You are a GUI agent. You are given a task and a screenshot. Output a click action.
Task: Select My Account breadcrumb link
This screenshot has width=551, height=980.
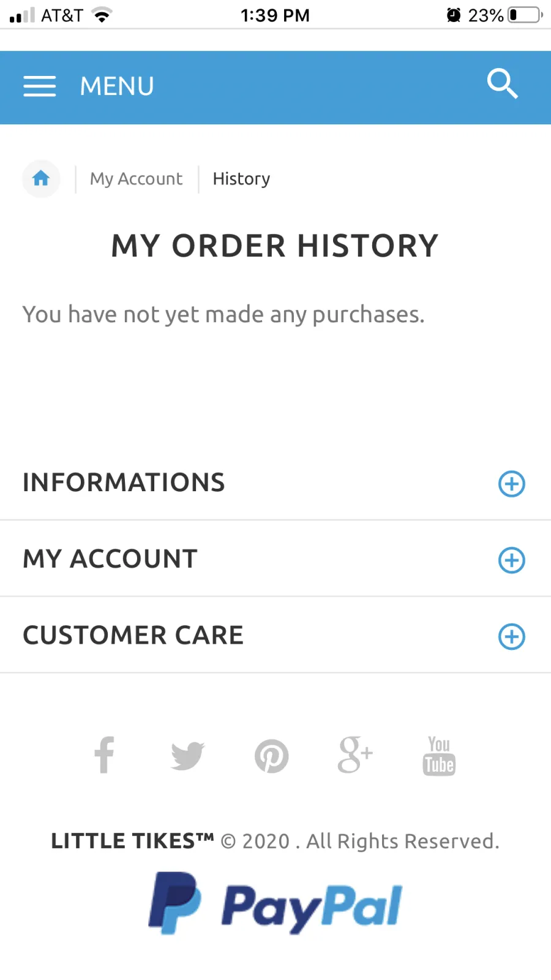click(137, 179)
